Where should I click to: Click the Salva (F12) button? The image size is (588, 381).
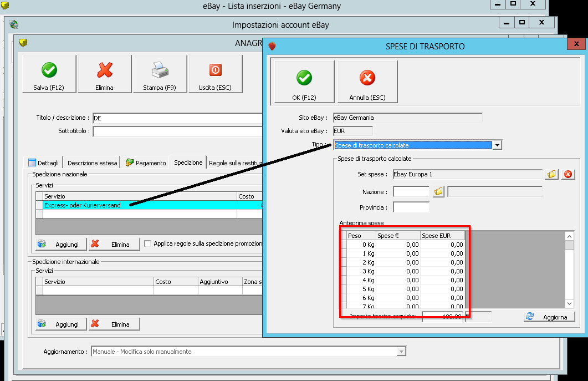[49, 74]
